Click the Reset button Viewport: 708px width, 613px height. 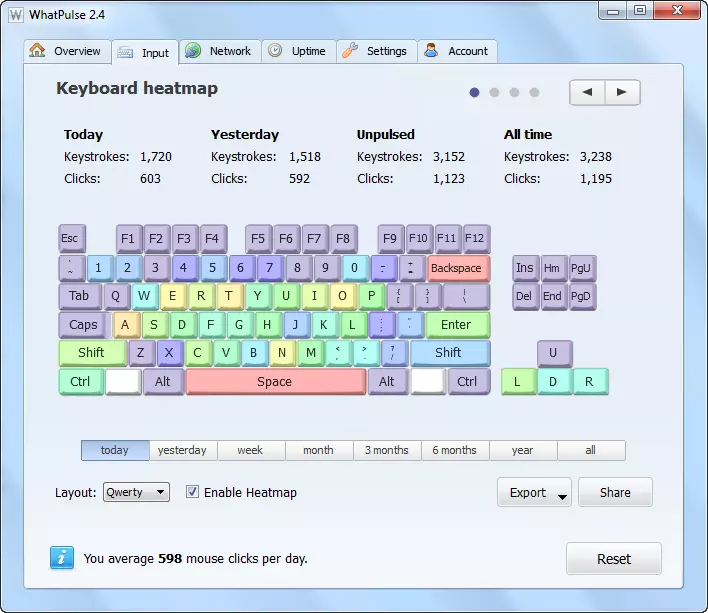[x=614, y=559]
